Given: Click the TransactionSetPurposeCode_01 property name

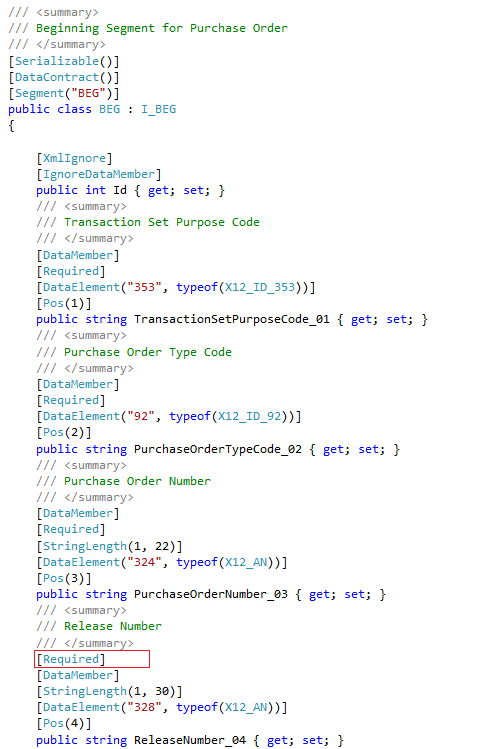Looking at the screenshot, I should click(232, 319).
